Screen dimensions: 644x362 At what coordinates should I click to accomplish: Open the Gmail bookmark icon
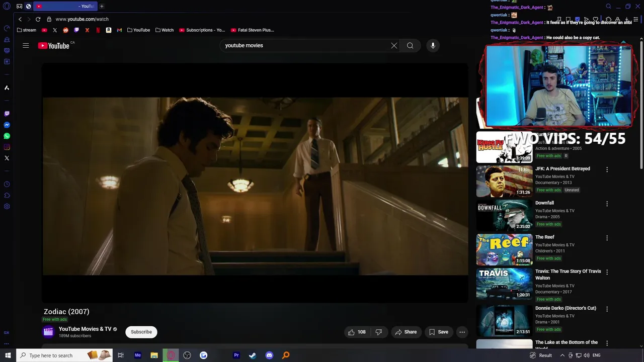tap(119, 30)
